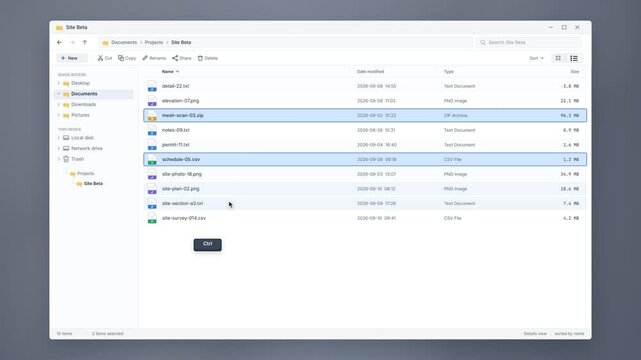Sort by the Name column header
This screenshot has height=360, width=641.
tap(170, 72)
